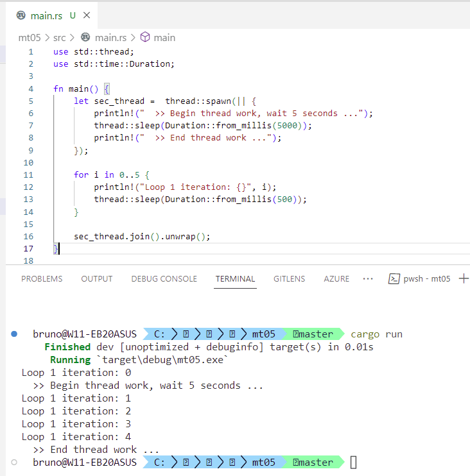The height and width of the screenshot is (476, 470).
Task: Expand chevron after src breadcrumb
Action: coord(72,38)
